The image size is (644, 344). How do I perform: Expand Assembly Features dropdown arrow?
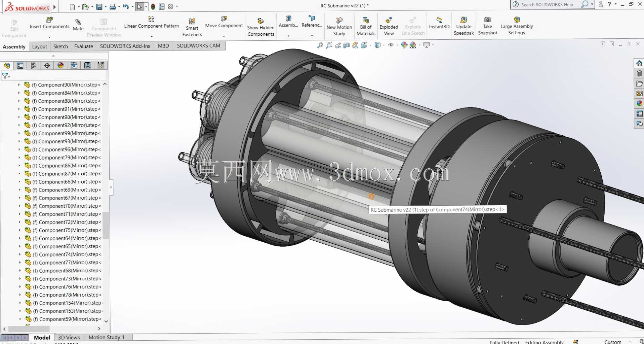coord(288,36)
